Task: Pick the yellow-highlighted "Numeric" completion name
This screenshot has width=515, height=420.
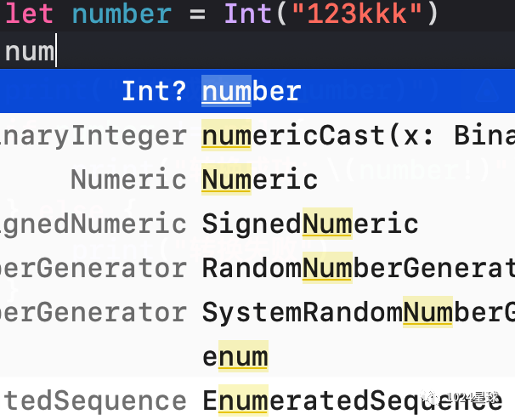Action: click(259, 179)
